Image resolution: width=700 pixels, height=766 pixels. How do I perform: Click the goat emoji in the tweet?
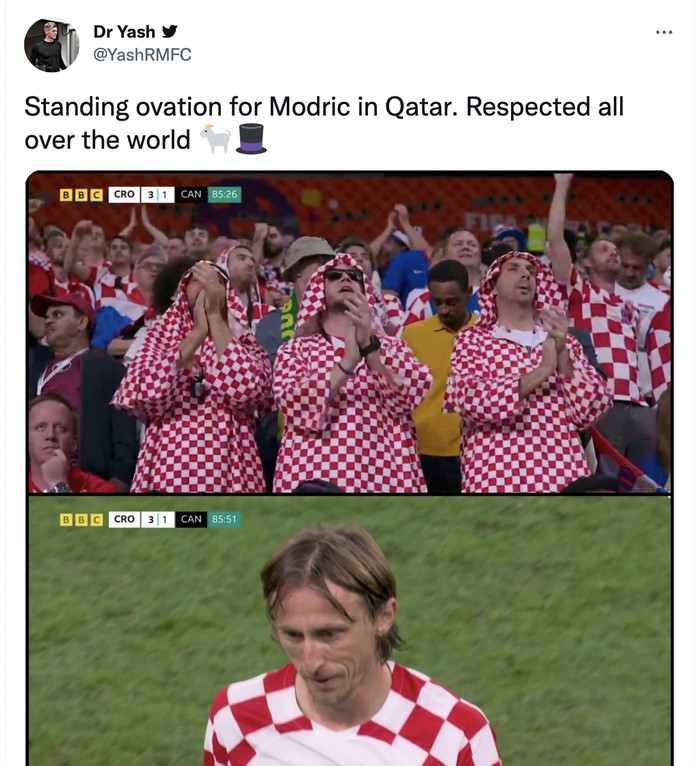tap(215, 139)
